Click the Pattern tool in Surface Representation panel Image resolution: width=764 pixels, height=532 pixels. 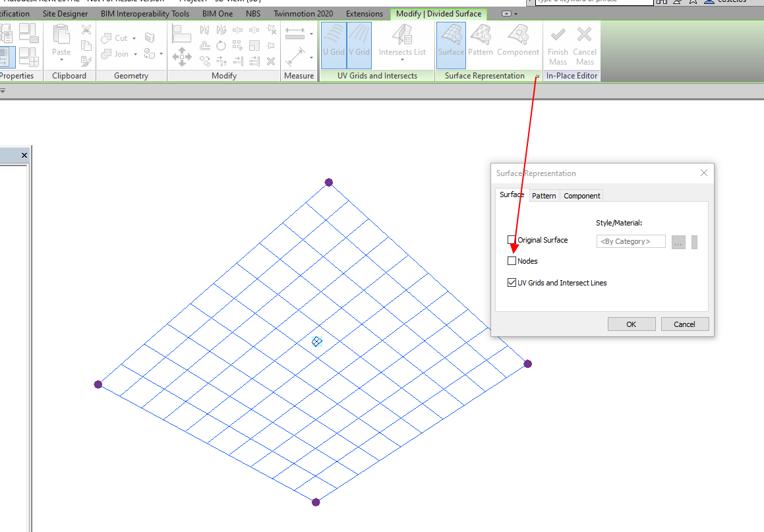[x=481, y=44]
